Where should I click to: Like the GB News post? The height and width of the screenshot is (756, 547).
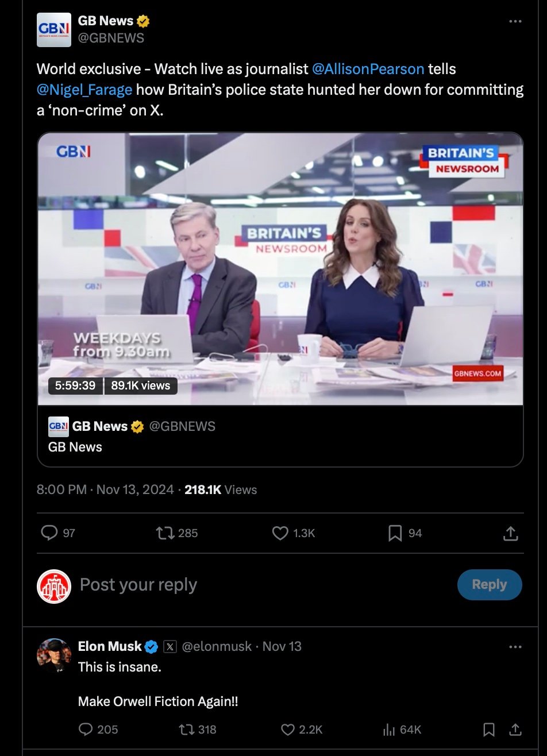click(x=280, y=533)
